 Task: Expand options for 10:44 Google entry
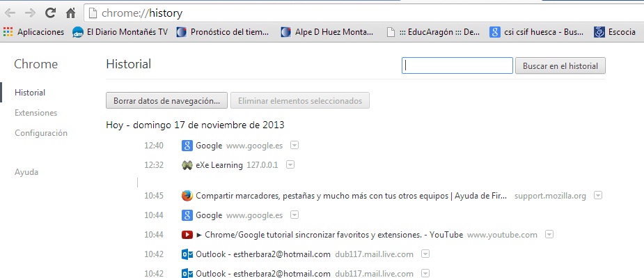294,215
